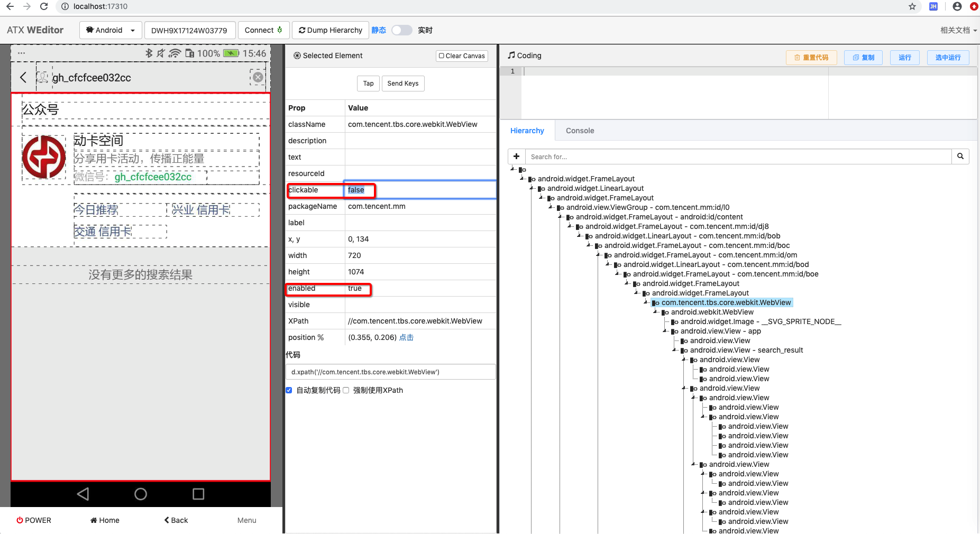Collapse the android.view.View - app node

tap(666, 331)
